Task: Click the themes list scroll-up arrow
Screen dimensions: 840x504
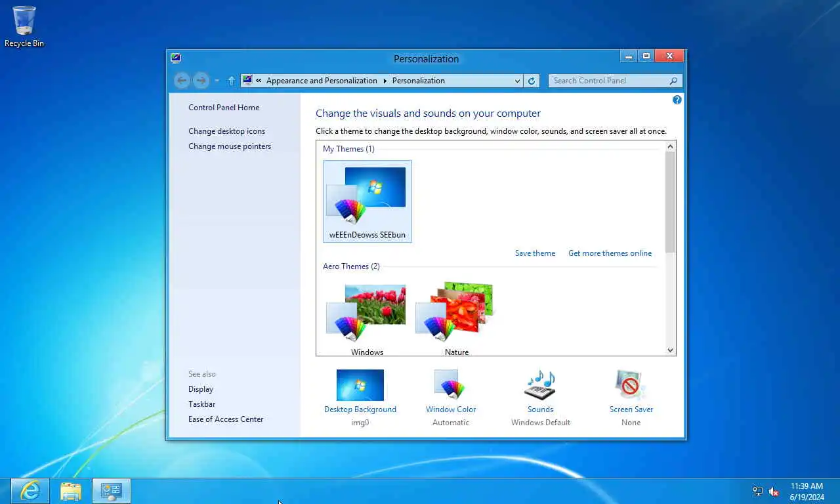Action: [670, 147]
